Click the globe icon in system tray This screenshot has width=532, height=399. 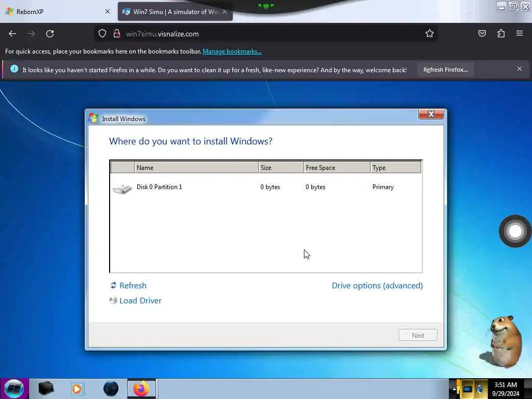[480, 389]
